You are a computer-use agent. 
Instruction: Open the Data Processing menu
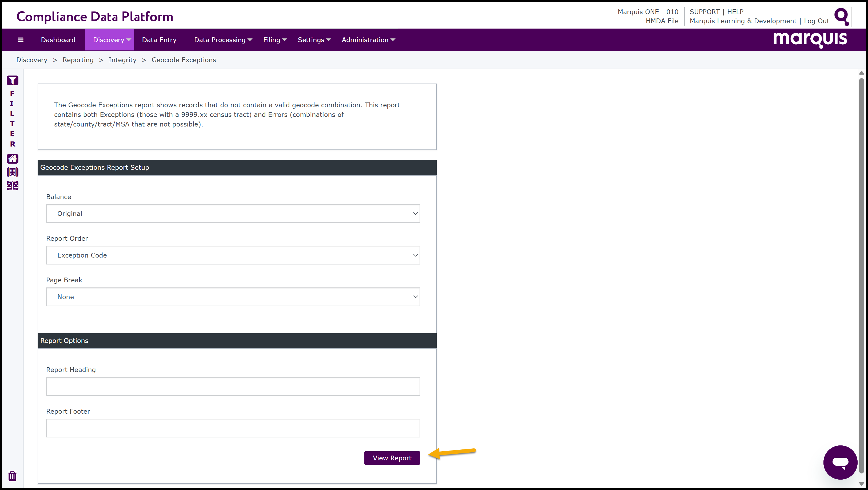tap(223, 40)
